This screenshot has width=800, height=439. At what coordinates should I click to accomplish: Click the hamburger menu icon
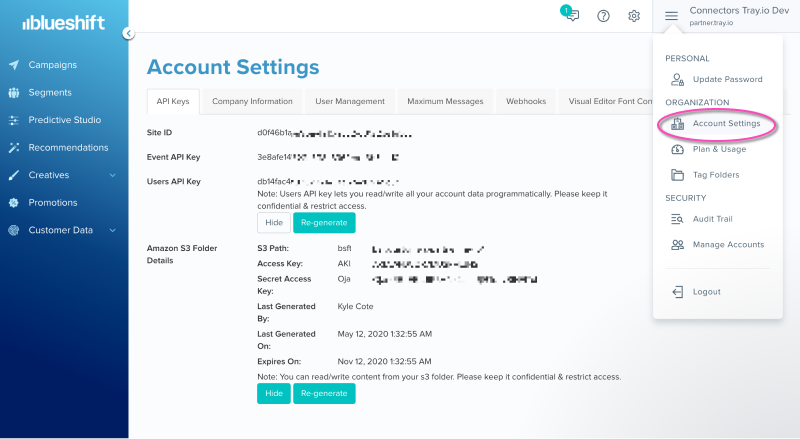(x=671, y=16)
